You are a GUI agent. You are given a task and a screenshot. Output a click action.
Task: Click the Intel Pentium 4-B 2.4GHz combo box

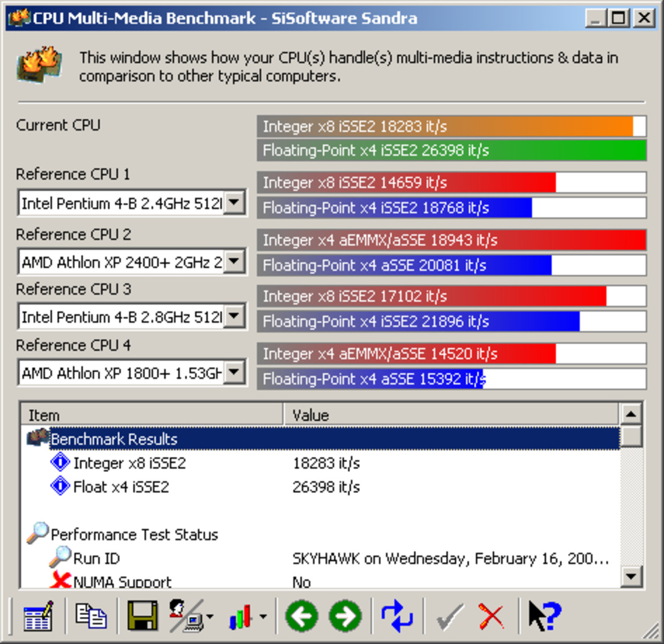[x=132, y=203]
